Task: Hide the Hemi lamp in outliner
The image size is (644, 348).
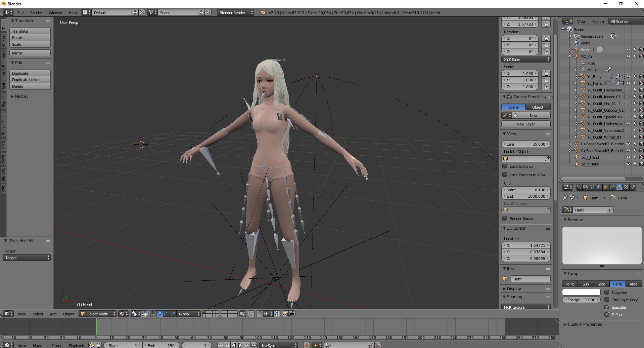Action: (x=628, y=50)
